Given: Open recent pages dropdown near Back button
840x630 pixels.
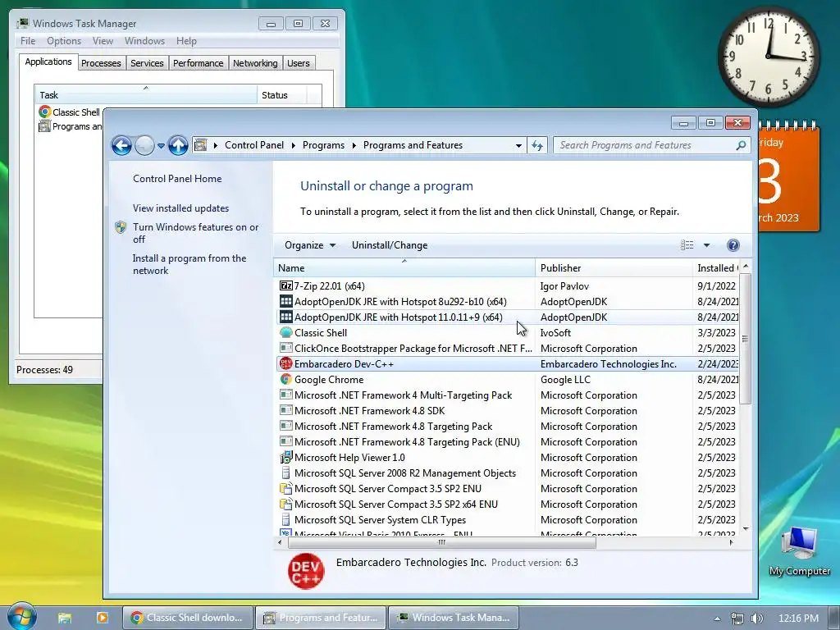Looking at the screenshot, I should (161, 145).
